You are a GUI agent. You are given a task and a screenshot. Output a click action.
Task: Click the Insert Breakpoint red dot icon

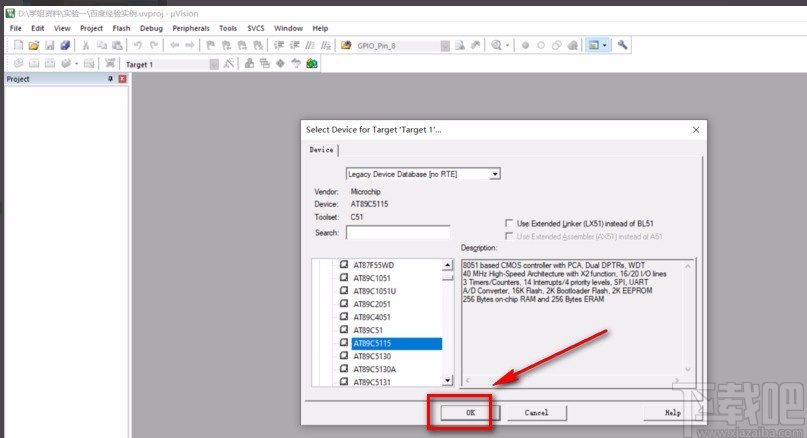click(525, 45)
